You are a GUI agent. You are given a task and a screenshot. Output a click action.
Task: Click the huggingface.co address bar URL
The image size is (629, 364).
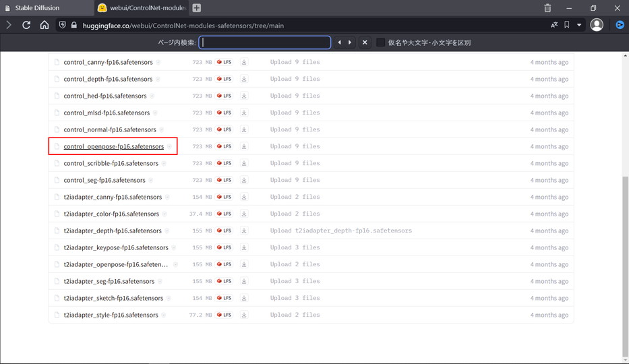click(183, 25)
